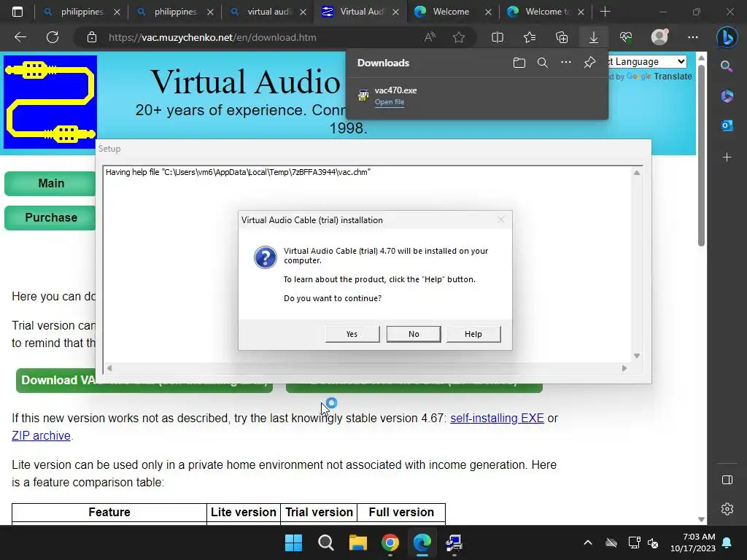Screen dimensions: 747x560
Task: Open sidebar settings gear
Action: [727, 508]
